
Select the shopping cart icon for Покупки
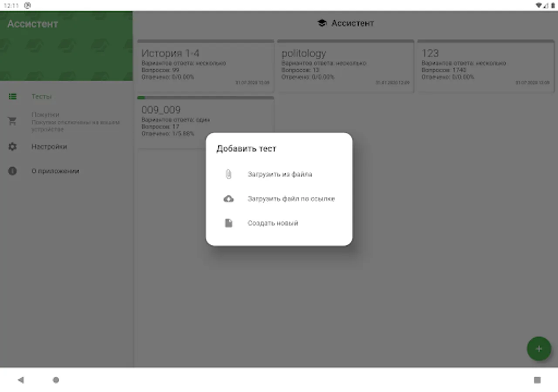[12, 121]
